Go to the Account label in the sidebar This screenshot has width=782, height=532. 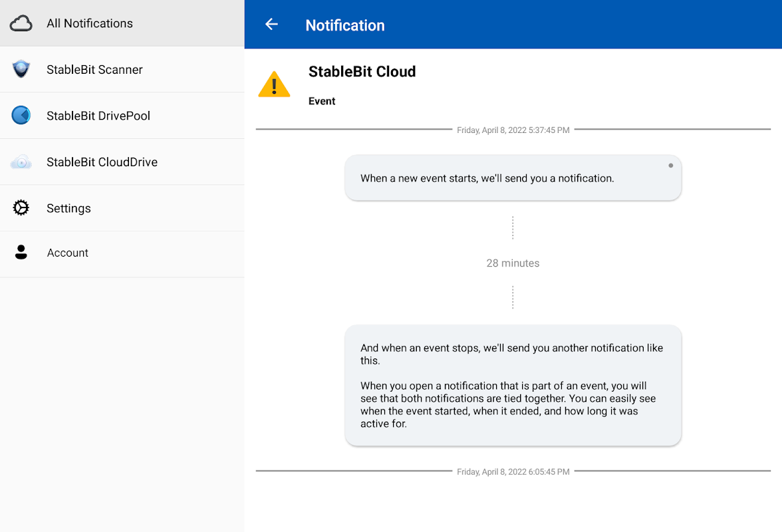pyautogui.click(x=68, y=253)
